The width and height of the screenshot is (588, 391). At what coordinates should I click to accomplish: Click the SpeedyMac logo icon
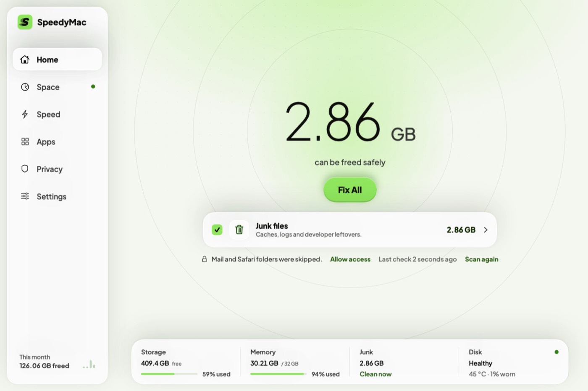[x=25, y=22]
